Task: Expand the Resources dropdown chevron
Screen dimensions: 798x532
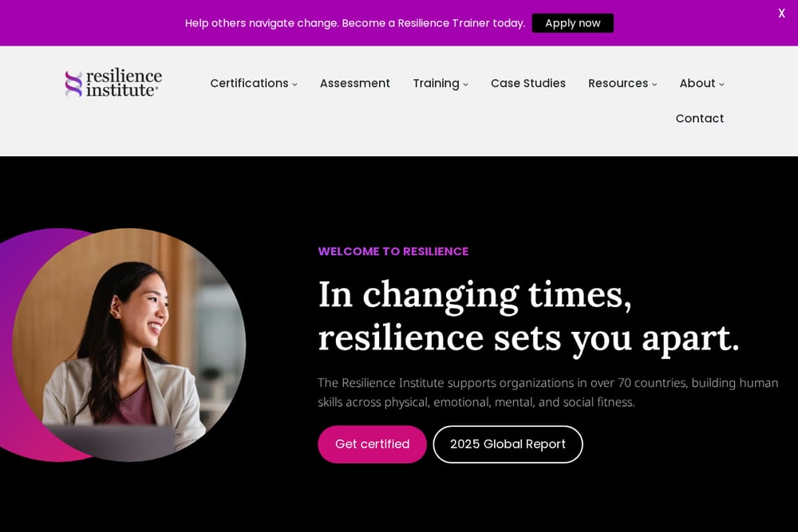Action: tap(654, 85)
